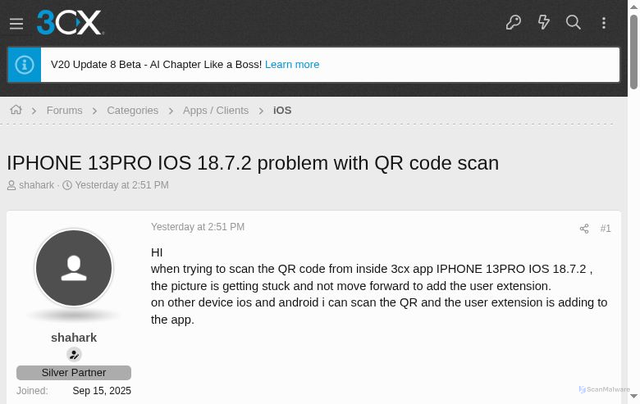Click the page scrollbar thumb
The height and width of the screenshot is (404, 640).
633,51
